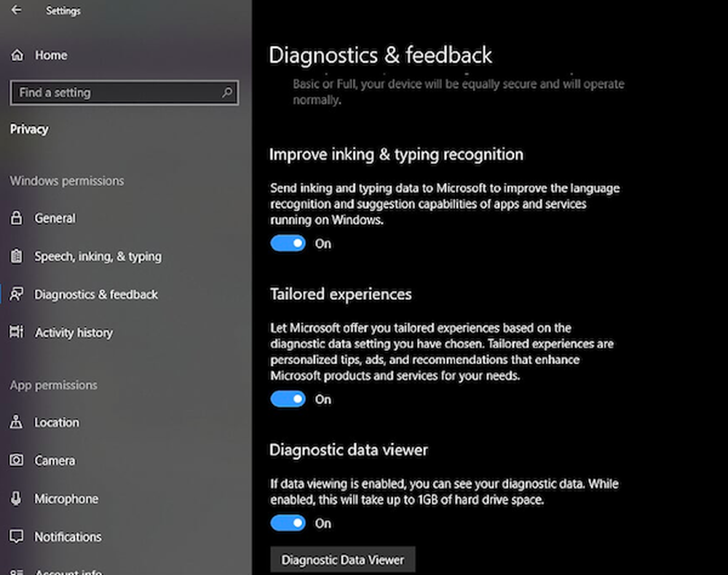This screenshot has width=728, height=575.
Task: Turn off inking & typing recognition toggle
Action: click(288, 244)
